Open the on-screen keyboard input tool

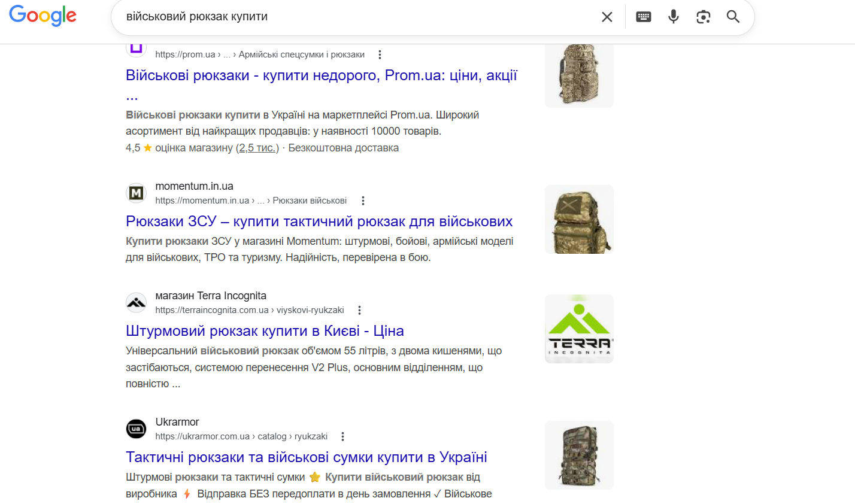coord(644,17)
